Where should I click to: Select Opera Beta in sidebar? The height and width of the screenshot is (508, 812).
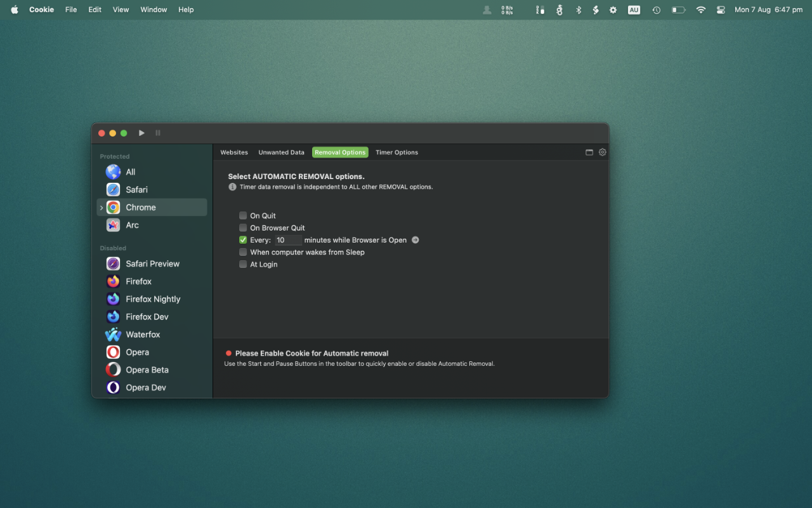[x=147, y=370]
